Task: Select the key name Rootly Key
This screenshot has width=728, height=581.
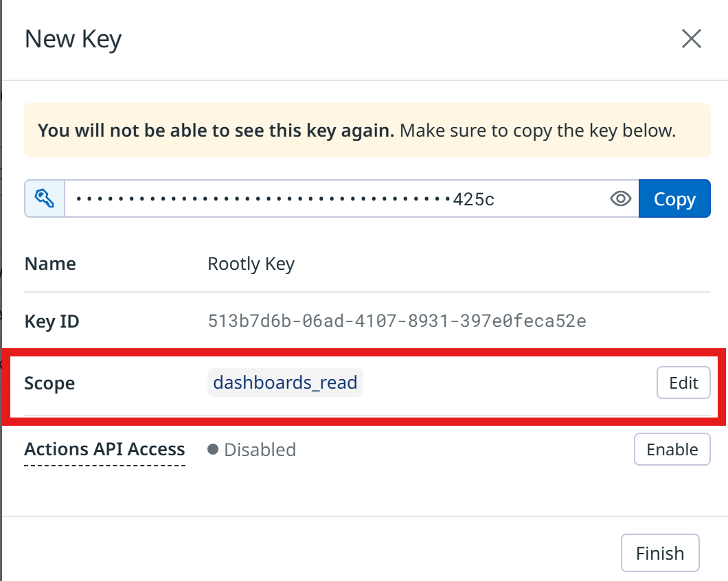Action: pyautogui.click(x=251, y=263)
